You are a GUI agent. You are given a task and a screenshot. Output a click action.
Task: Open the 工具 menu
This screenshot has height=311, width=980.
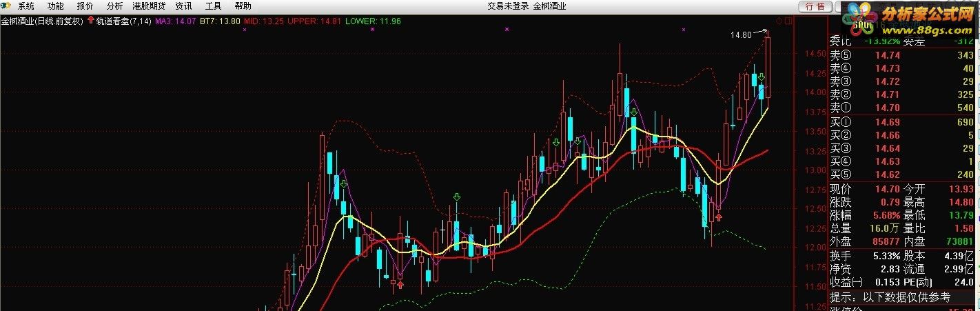[x=213, y=6]
